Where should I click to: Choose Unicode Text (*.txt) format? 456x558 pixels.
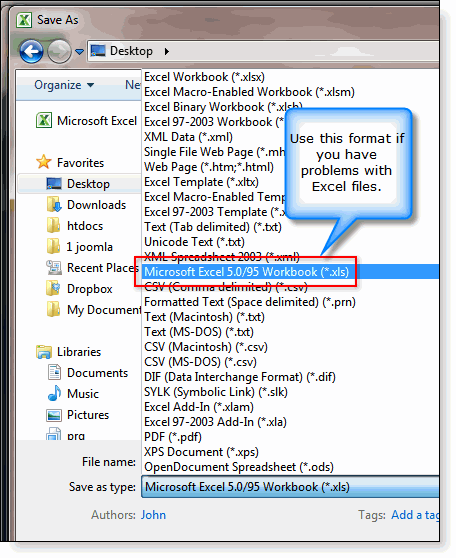tap(194, 242)
